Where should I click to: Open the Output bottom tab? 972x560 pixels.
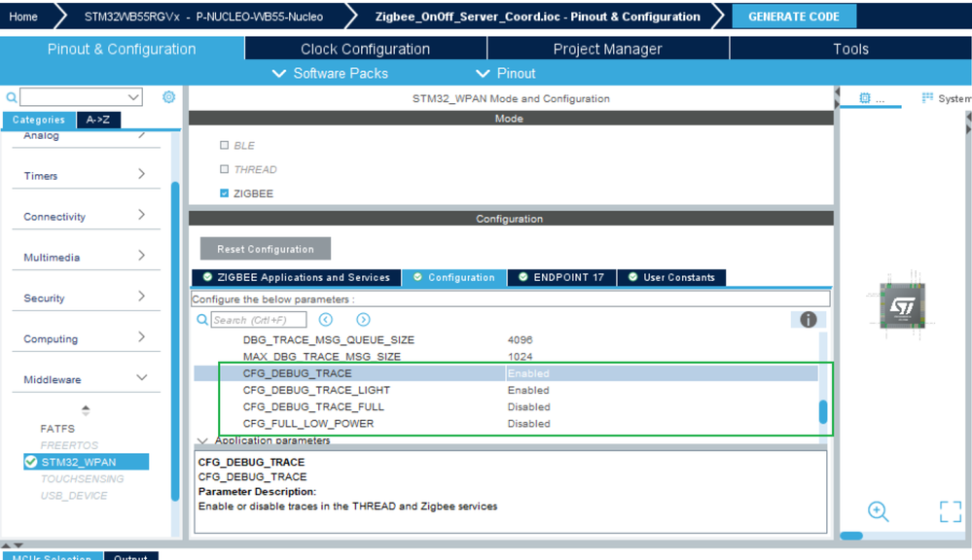(130, 556)
